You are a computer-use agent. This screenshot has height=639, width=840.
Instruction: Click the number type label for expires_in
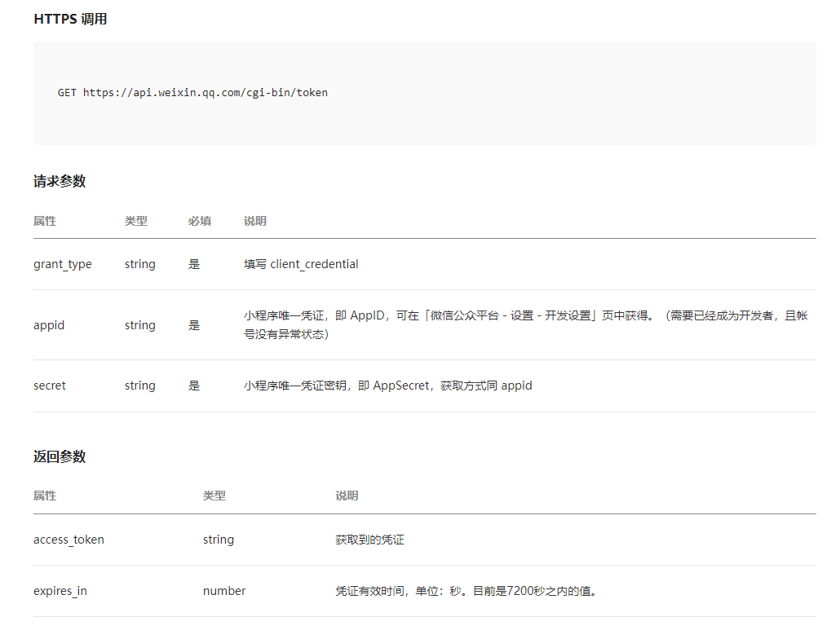(x=223, y=590)
